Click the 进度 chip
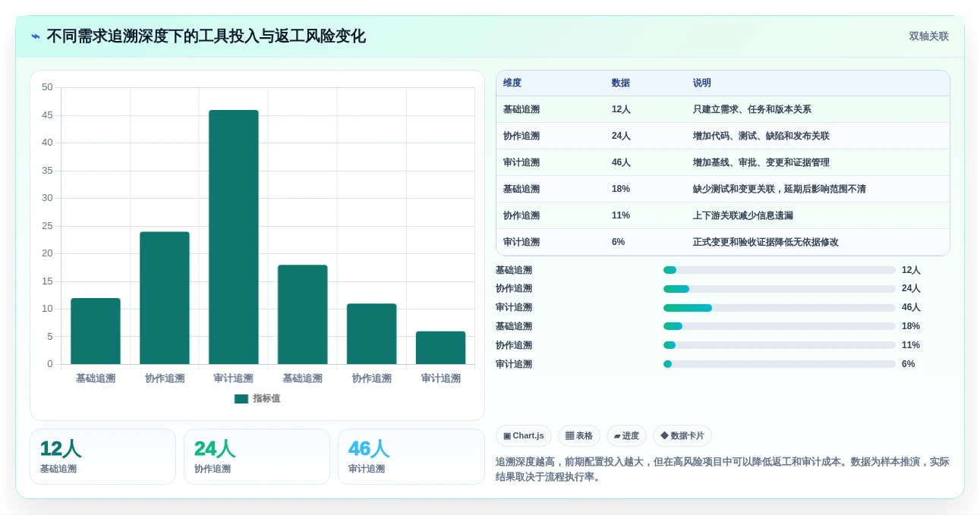The image size is (980, 515). pos(626,436)
